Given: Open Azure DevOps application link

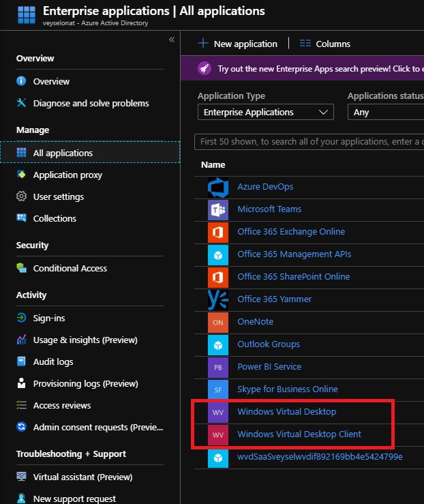Looking at the screenshot, I should coord(265,187).
